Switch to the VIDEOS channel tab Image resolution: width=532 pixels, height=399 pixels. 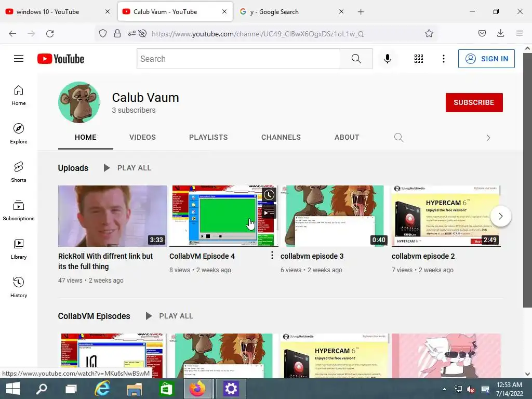point(142,137)
